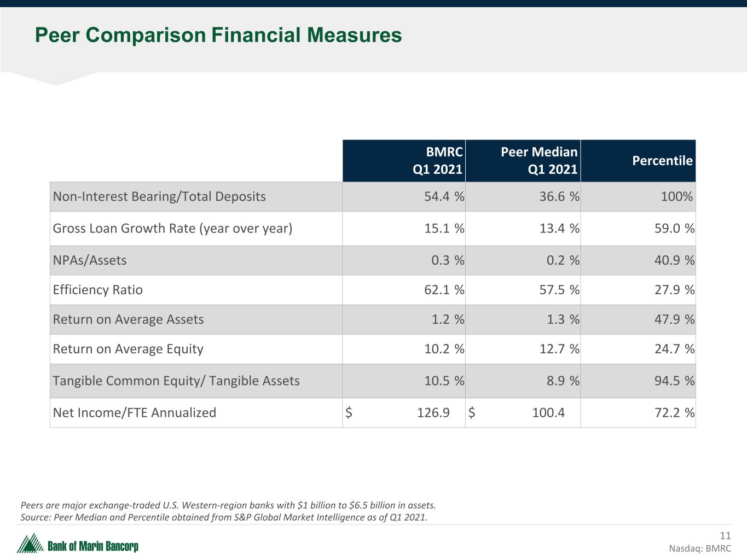The image size is (747, 560).
Task: Select the Peer Median Q1 2021 column header
Action: [x=538, y=160]
